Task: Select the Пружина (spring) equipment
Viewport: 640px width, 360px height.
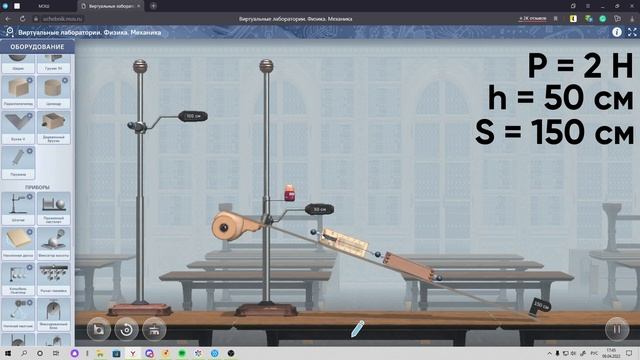Action: click(18, 162)
